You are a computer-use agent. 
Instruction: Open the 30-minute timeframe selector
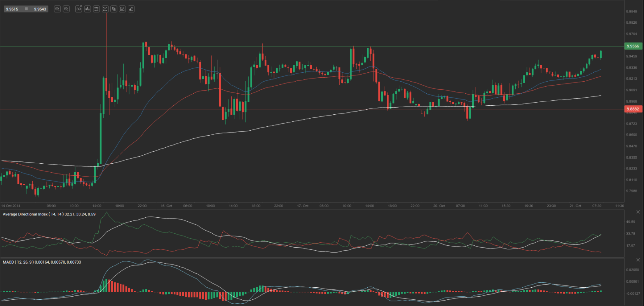coord(79,9)
